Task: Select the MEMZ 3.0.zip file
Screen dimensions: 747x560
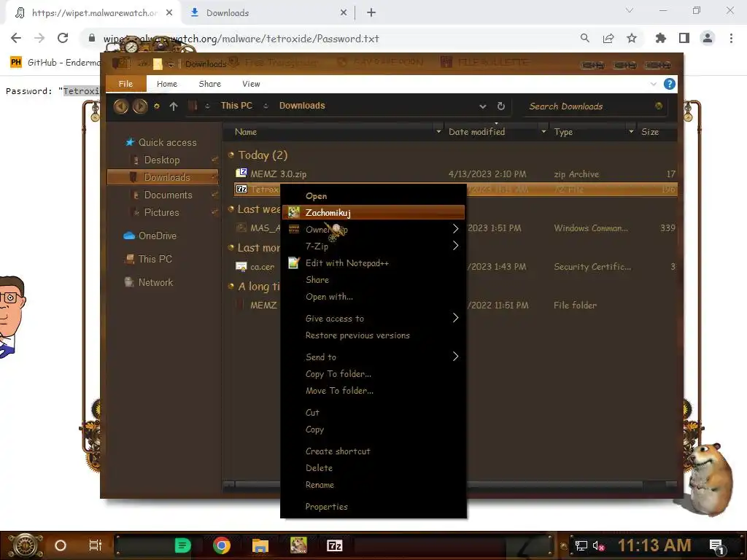Action: point(278,174)
